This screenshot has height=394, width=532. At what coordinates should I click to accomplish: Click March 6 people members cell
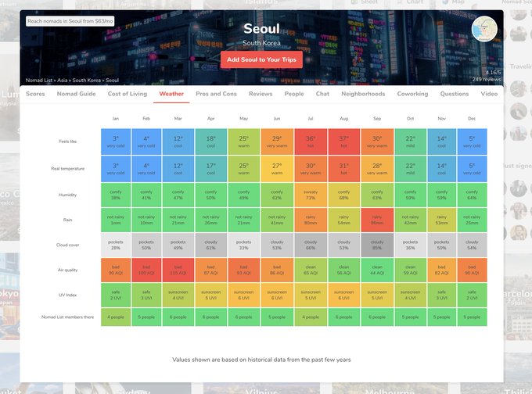point(178,317)
